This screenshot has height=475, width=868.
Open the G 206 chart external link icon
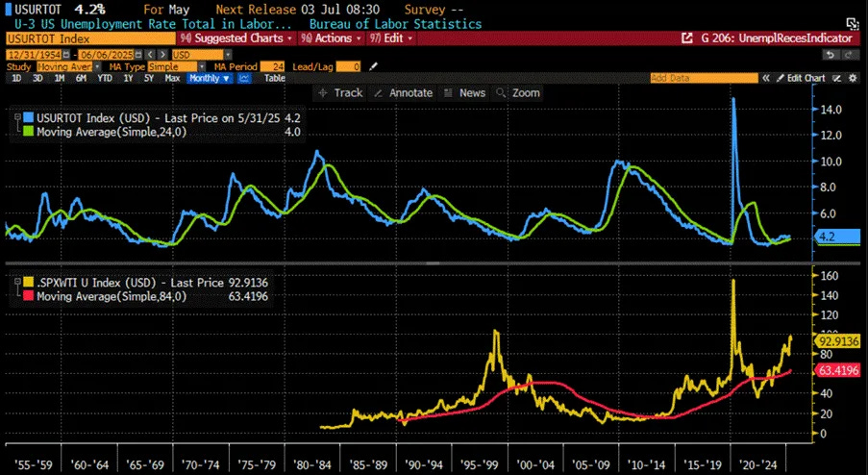687,38
